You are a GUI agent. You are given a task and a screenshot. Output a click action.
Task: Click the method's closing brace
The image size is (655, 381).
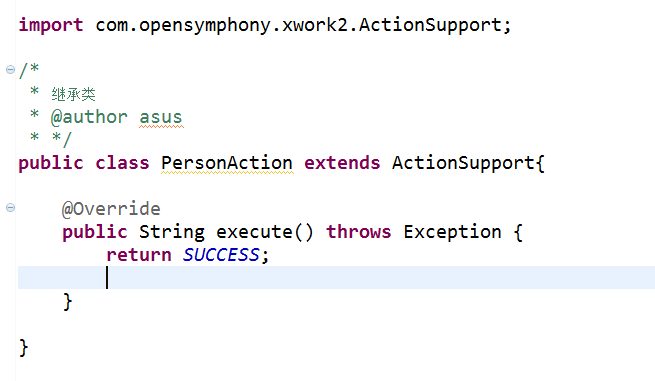tap(68, 302)
